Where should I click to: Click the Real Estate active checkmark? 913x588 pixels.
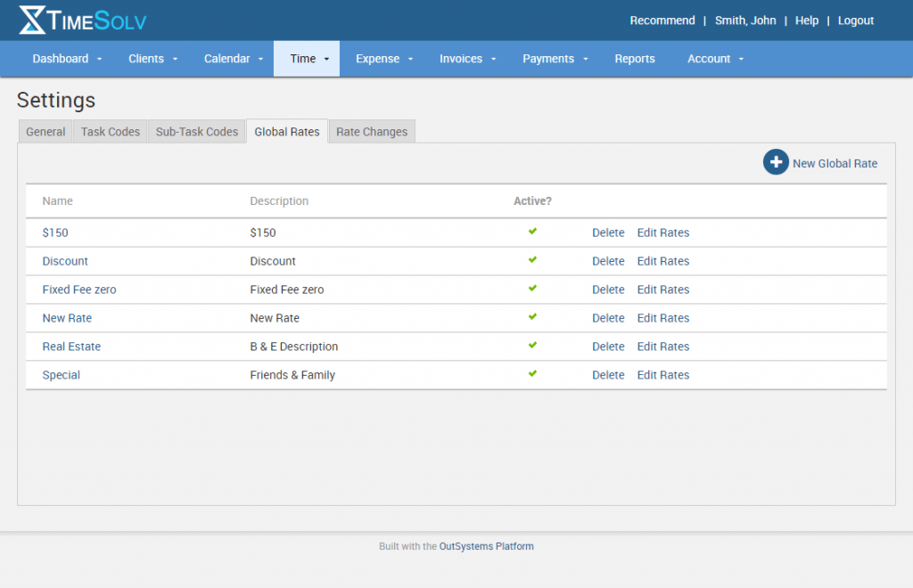point(532,346)
